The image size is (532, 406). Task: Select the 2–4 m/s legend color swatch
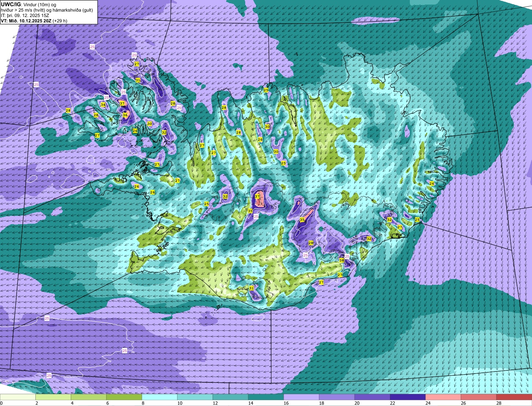coord(53,397)
